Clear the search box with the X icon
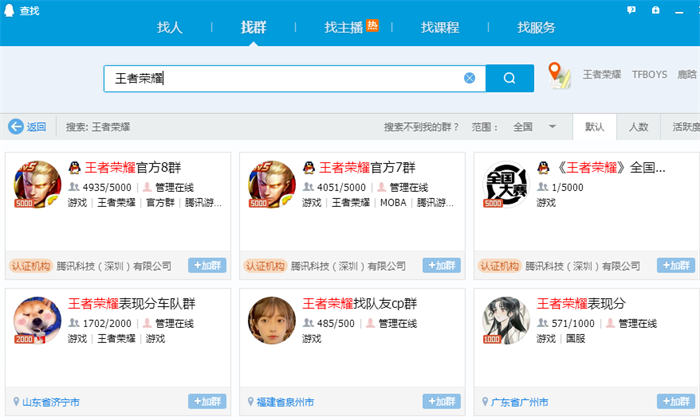 point(469,78)
